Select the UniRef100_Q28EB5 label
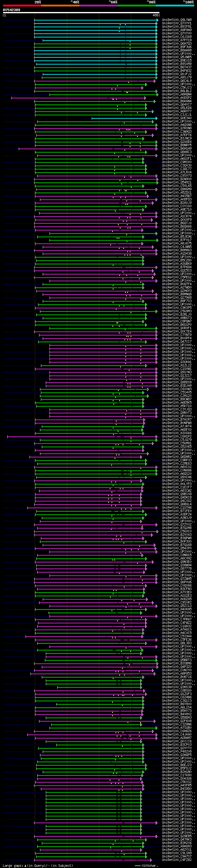Viewport: 197px width, 868px height. [177, 836]
